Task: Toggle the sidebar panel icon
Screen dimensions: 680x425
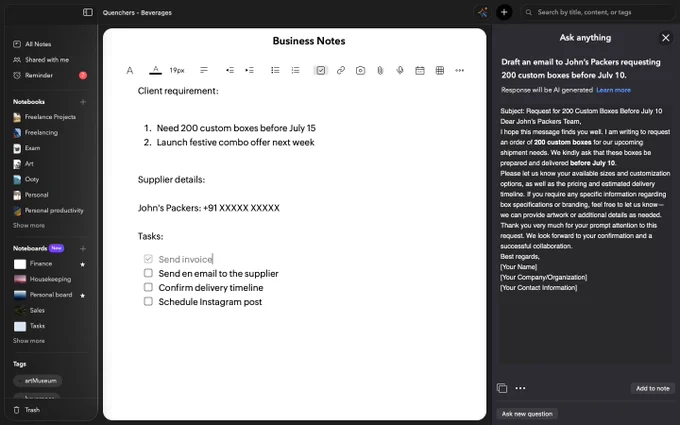Action: pyautogui.click(x=88, y=12)
